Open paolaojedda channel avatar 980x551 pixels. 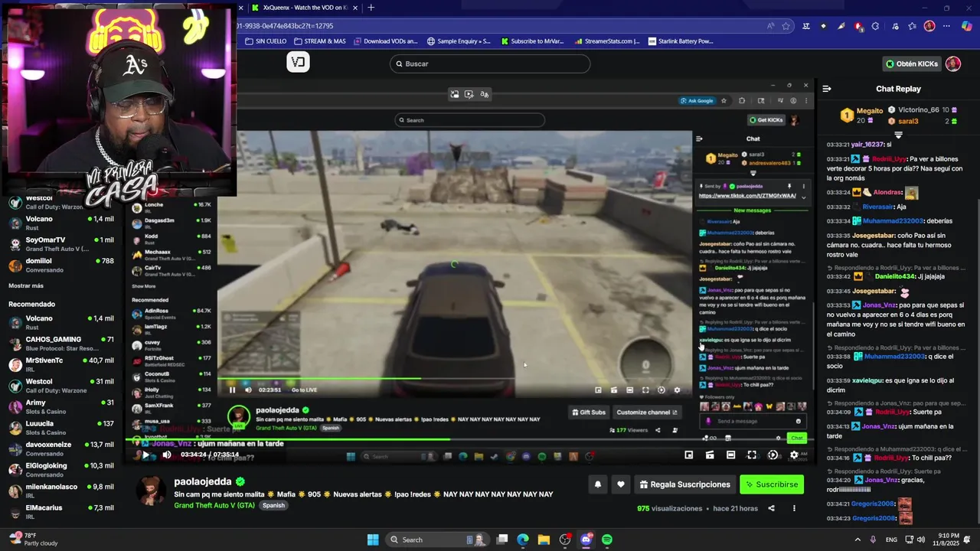coord(152,491)
